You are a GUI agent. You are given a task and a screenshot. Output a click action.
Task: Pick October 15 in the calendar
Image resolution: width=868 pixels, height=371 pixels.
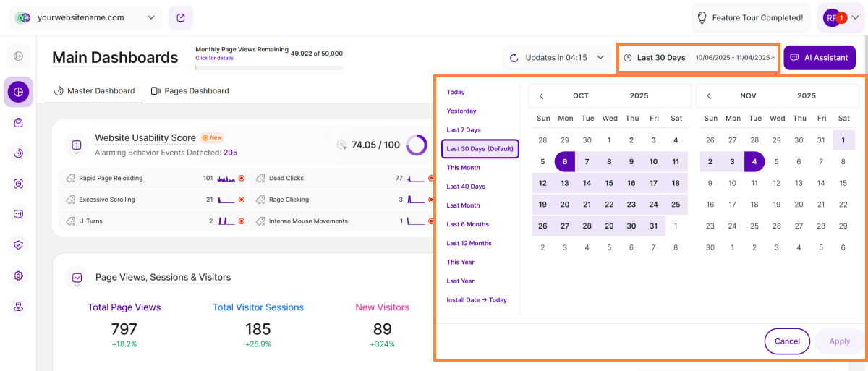609,183
